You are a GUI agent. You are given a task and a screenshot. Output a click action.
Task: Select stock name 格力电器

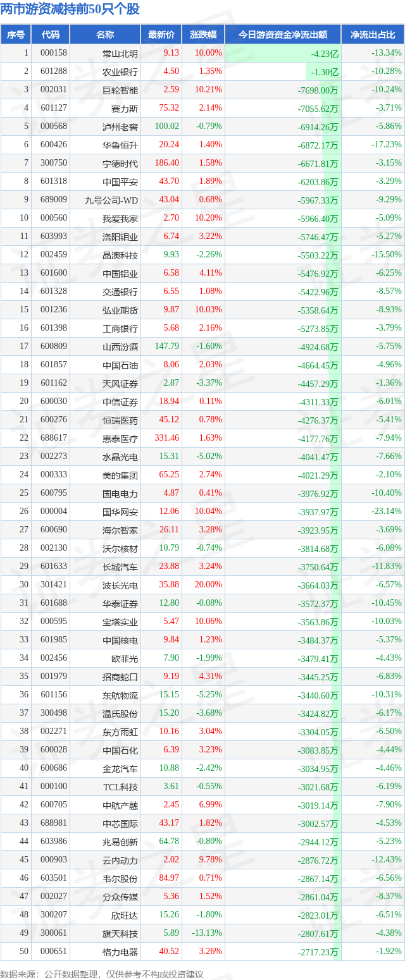[120, 952]
